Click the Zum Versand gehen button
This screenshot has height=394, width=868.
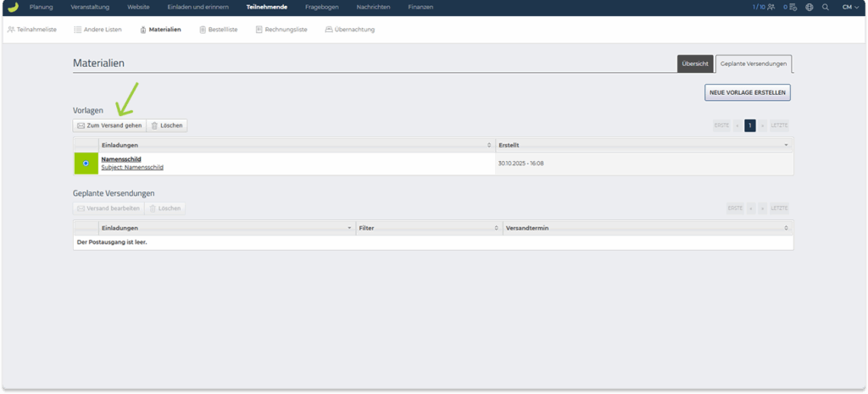109,125
